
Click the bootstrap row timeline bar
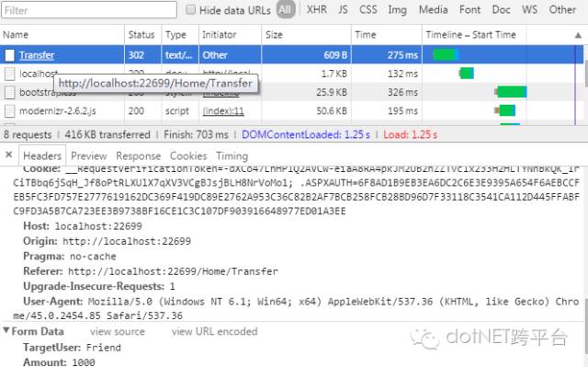(511, 92)
